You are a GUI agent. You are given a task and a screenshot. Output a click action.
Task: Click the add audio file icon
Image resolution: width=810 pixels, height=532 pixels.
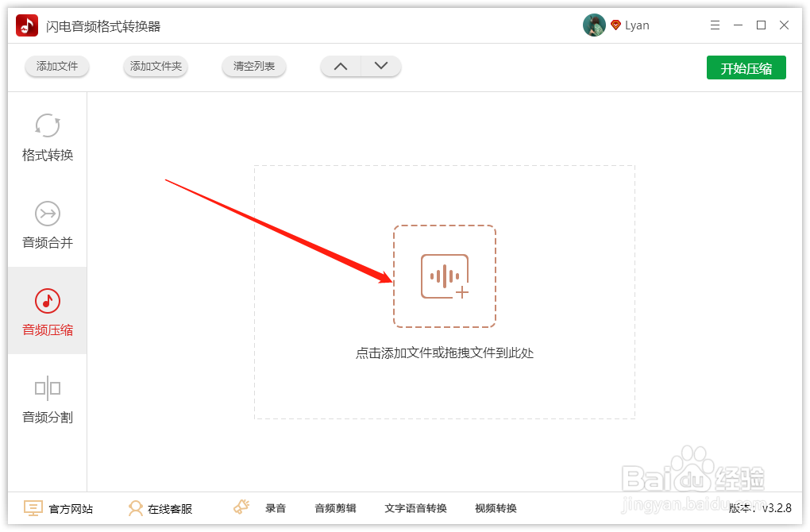[445, 276]
